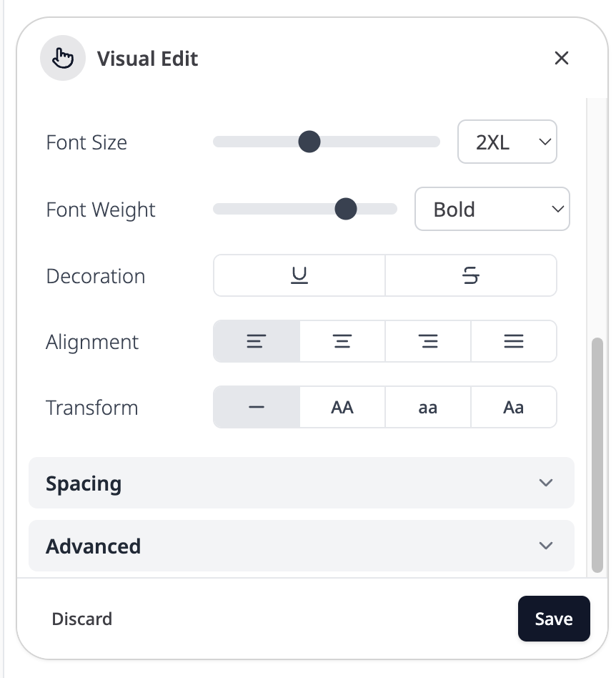Transform text to uppercase AA
Screen dimensions: 616x678
(342, 408)
